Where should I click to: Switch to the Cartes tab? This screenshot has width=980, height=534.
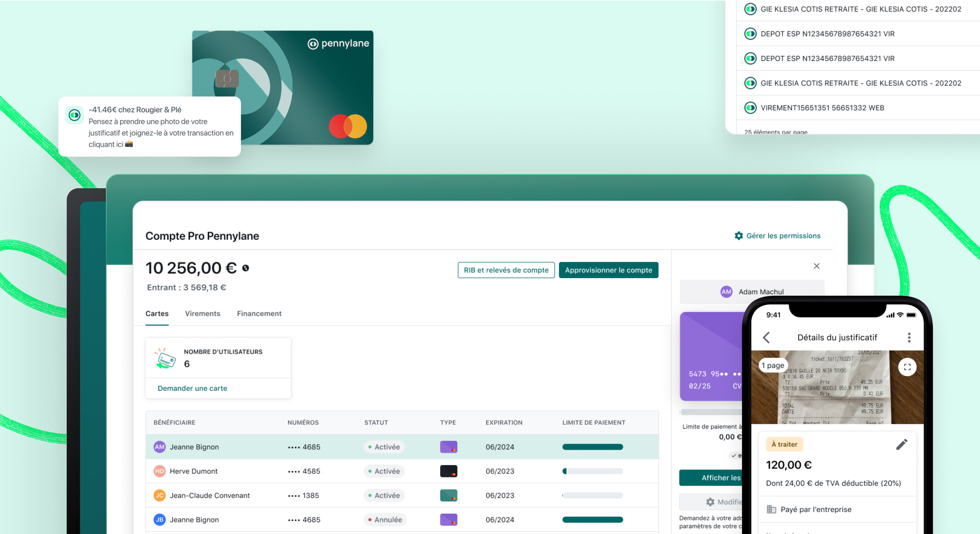tap(157, 313)
